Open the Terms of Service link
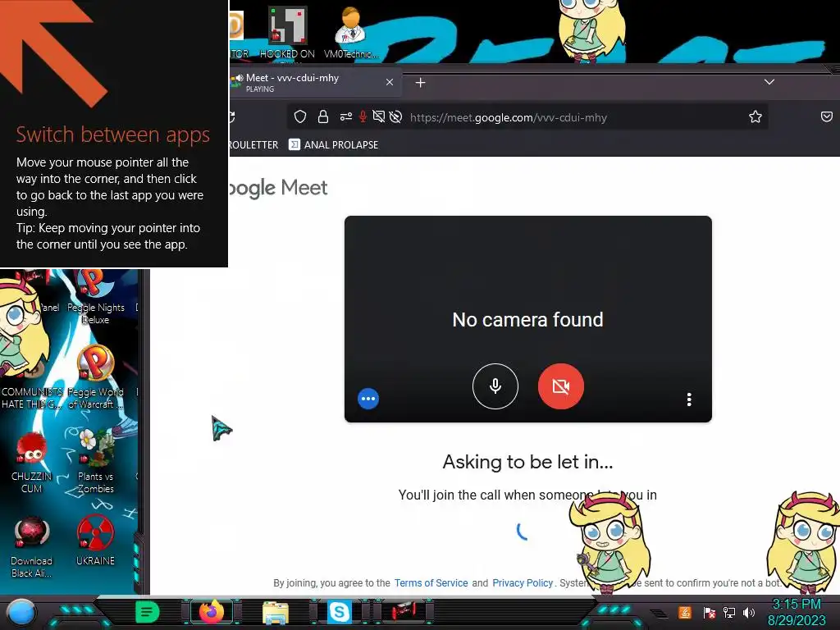 (431, 583)
